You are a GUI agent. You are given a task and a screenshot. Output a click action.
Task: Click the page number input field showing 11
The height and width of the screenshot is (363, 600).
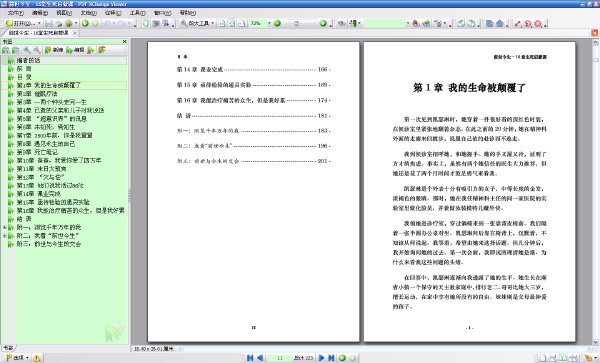coord(280,358)
